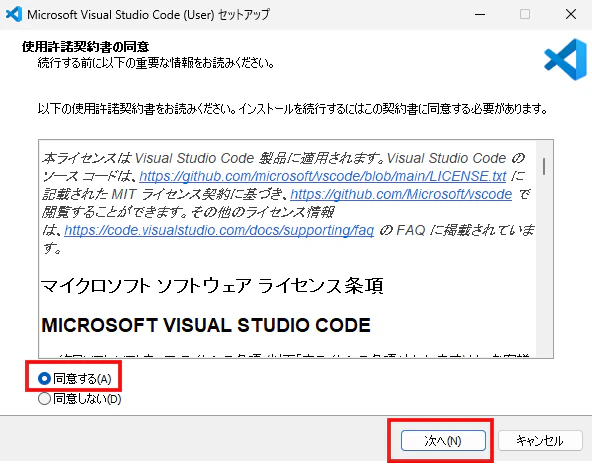Open the github.com/Microsoft/vscode link
This screenshot has height=464, width=592.
tap(401, 194)
